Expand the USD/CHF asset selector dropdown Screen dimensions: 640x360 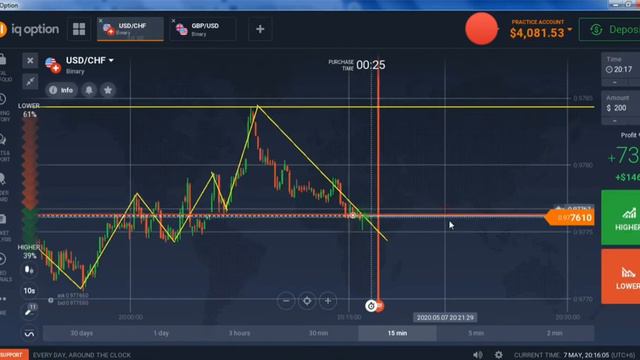point(90,60)
